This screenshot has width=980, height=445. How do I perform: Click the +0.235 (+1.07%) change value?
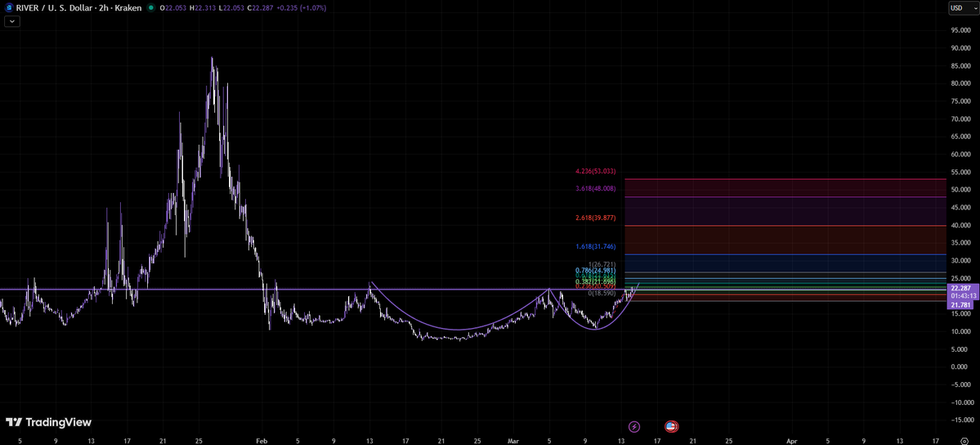click(x=302, y=8)
